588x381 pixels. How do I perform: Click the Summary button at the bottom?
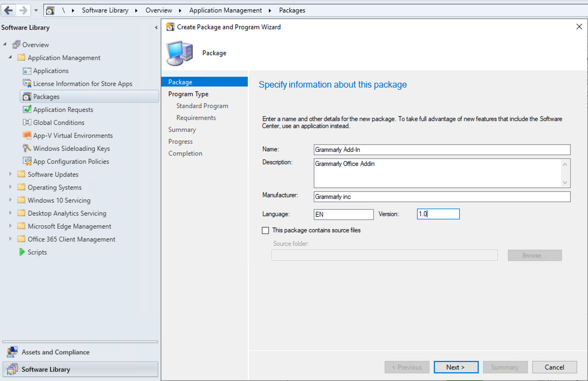click(505, 367)
